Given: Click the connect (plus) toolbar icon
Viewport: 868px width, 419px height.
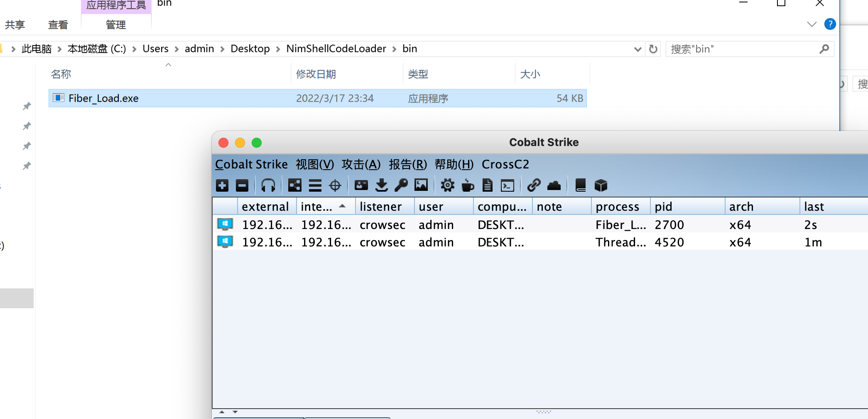Looking at the screenshot, I should tap(222, 185).
